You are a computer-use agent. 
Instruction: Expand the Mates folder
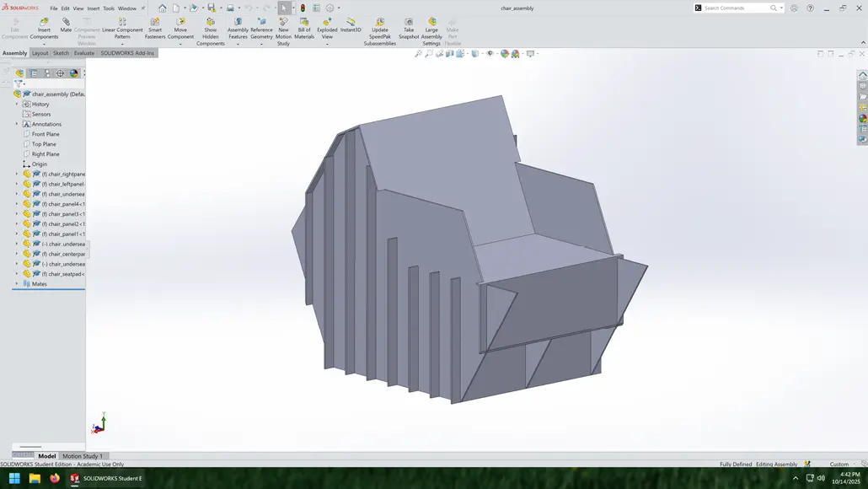(15, 283)
